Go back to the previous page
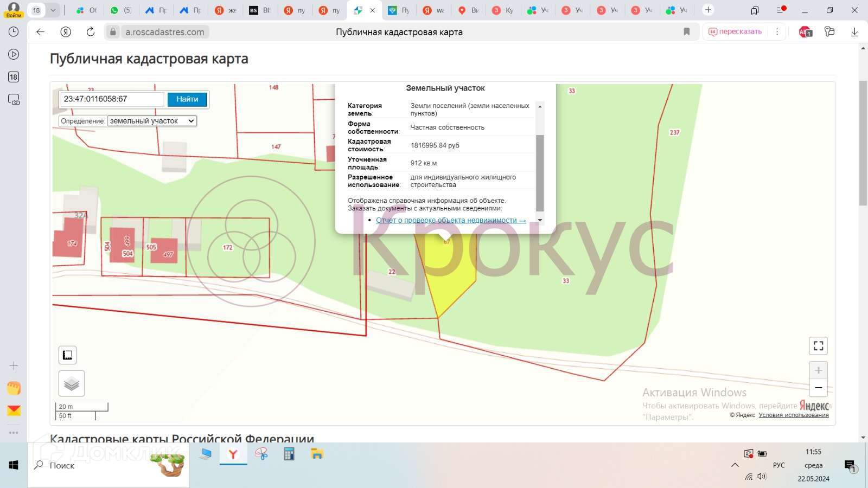Image resolution: width=868 pixels, height=488 pixels. click(40, 32)
